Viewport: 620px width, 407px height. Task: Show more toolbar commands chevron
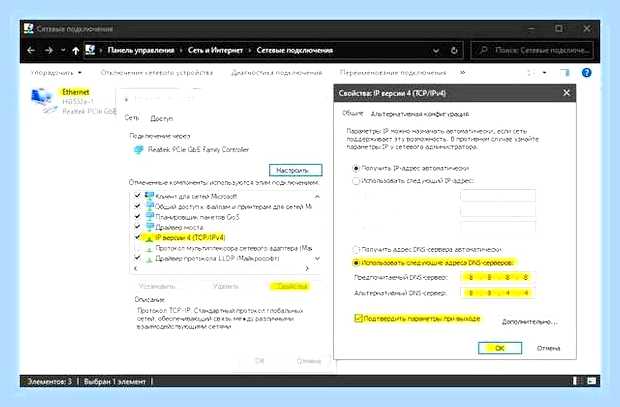[463, 73]
